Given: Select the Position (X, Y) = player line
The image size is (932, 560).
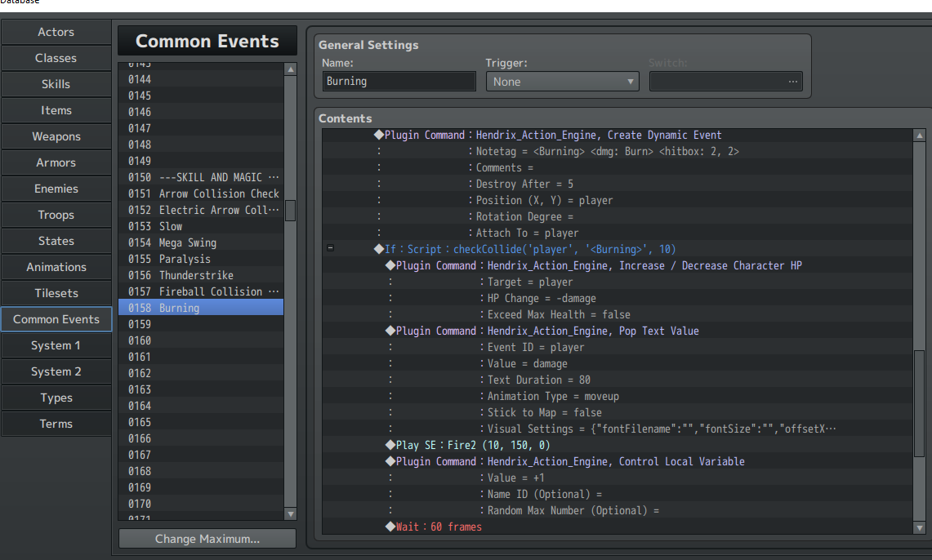Looking at the screenshot, I should (x=617, y=200).
